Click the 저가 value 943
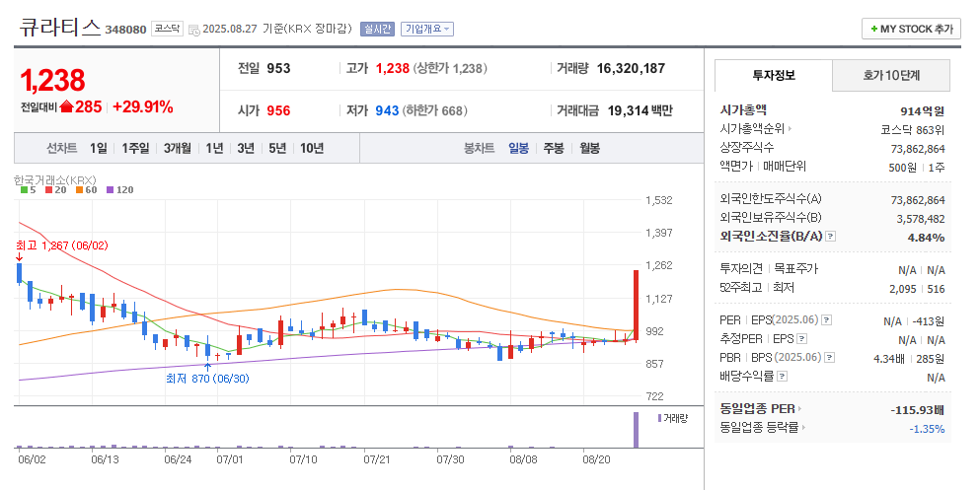 click(387, 110)
